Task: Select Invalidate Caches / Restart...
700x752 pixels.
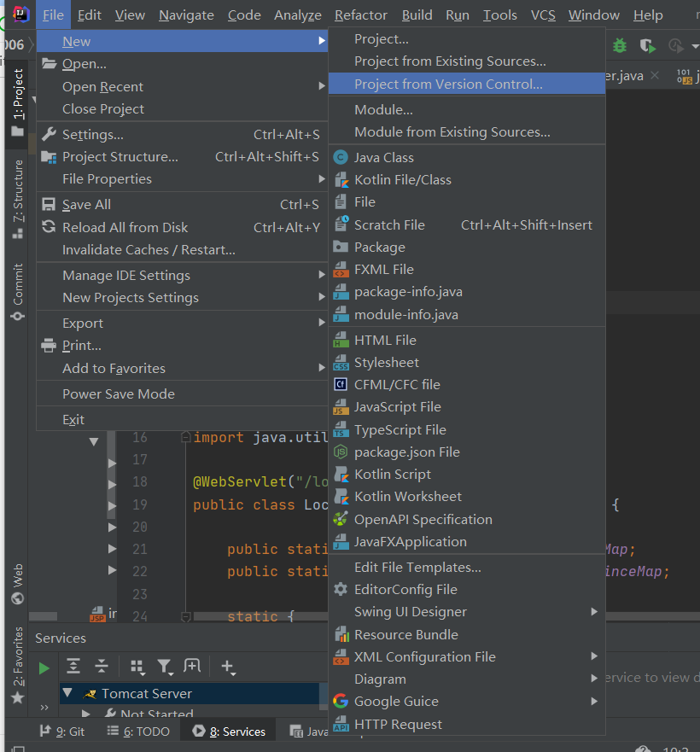Action: tap(182, 250)
